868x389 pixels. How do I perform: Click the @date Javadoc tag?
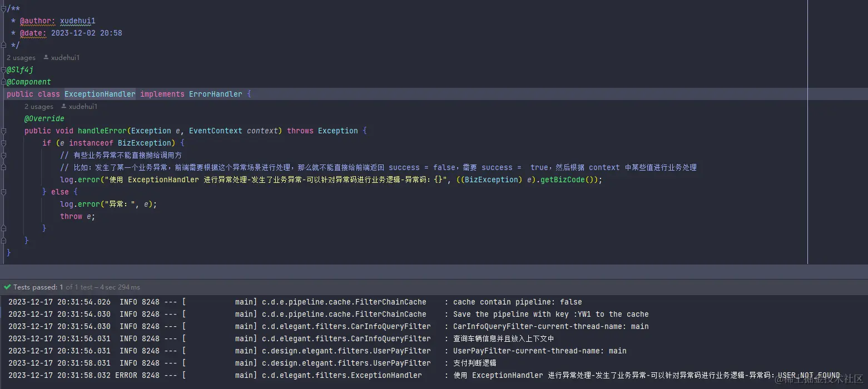[33, 33]
